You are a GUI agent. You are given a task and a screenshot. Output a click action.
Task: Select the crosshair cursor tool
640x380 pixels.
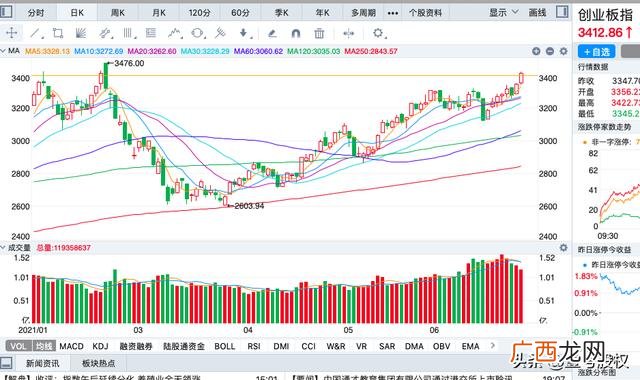pyautogui.click(x=11, y=33)
